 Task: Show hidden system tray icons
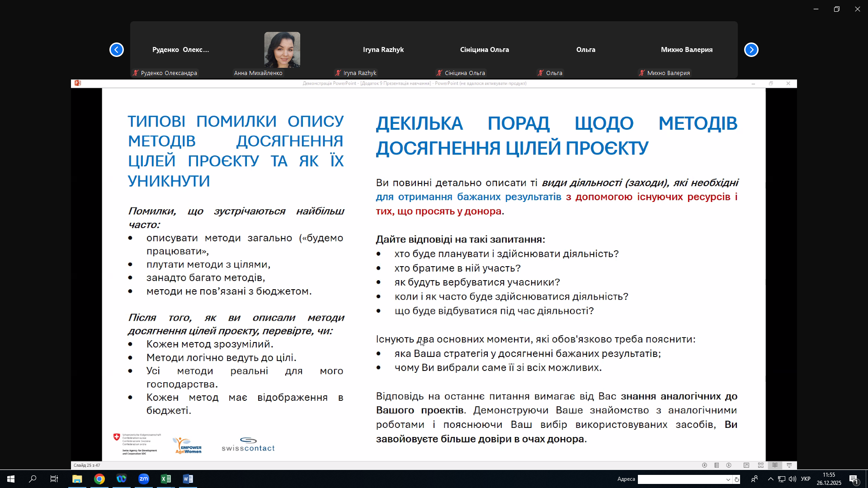[x=770, y=479]
